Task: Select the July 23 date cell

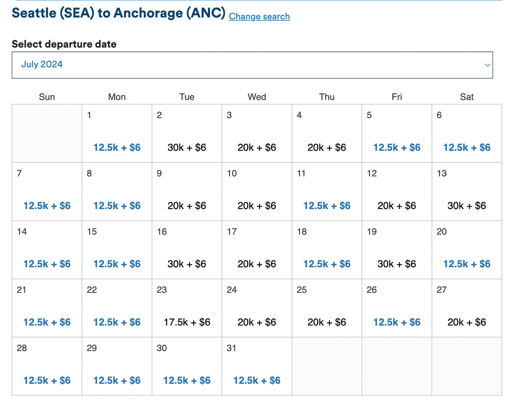Action: (x=187, y=308)
